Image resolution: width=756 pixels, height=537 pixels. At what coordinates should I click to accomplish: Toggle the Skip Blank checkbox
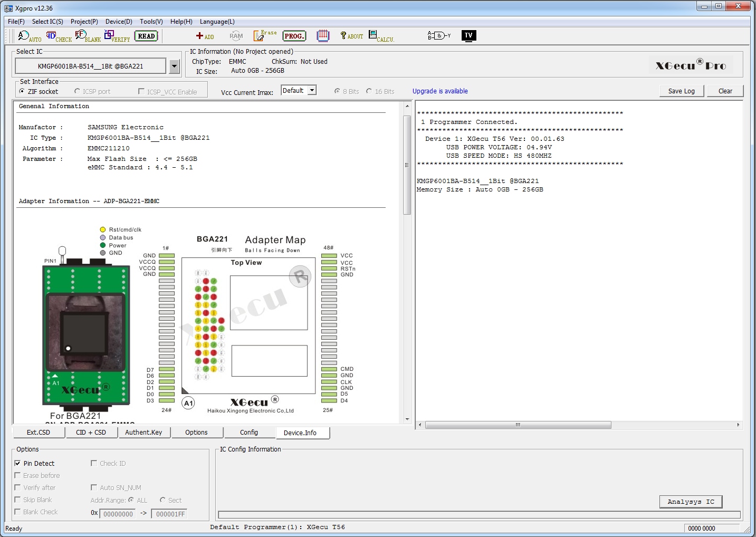[x=17, y=500]
